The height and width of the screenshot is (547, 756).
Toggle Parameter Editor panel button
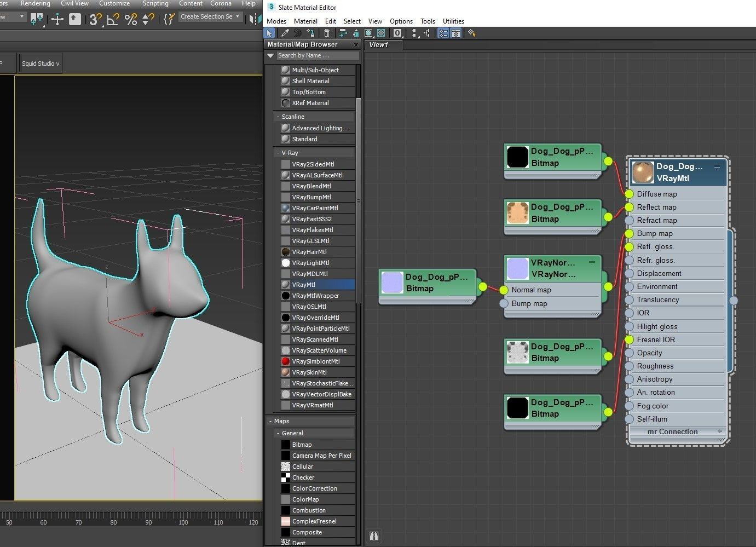[x=455, y=33]
